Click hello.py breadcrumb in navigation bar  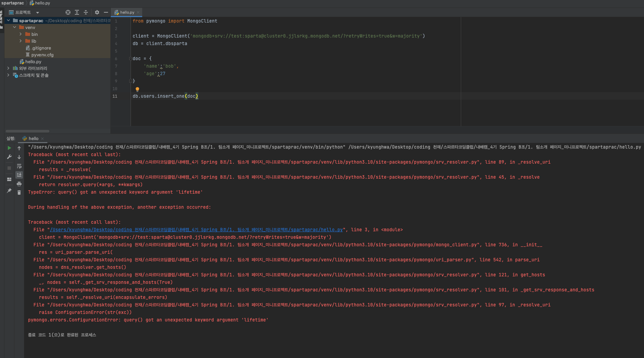tap(40, 3)
